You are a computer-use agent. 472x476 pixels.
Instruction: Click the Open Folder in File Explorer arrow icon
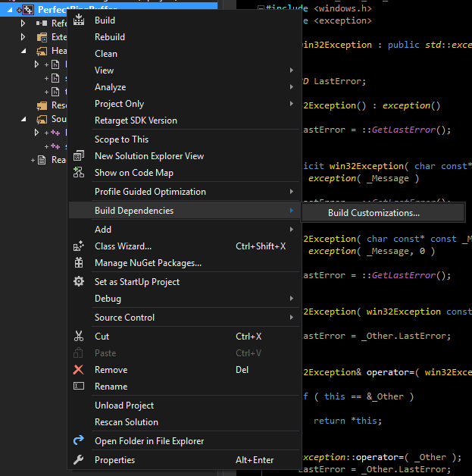click(79, 440)
